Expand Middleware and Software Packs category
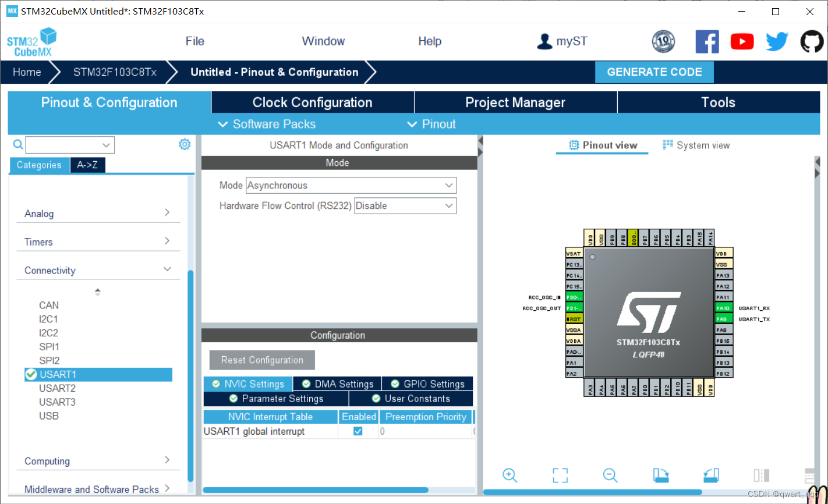Viewport: 828px width, 504px height. [98, 489]
